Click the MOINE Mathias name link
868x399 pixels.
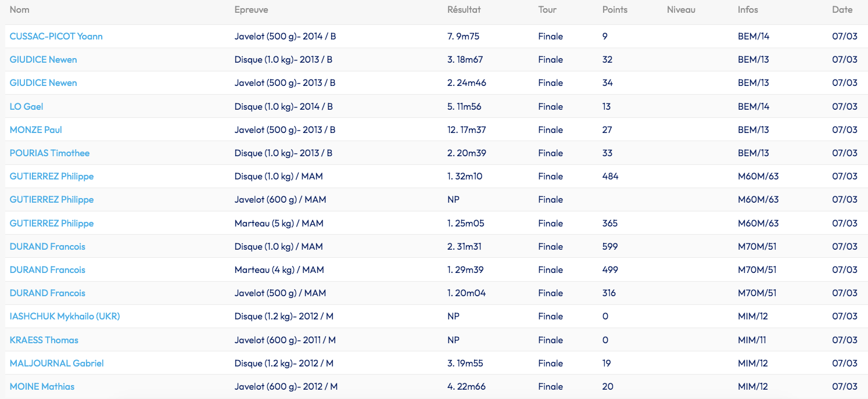click(42, 387)
